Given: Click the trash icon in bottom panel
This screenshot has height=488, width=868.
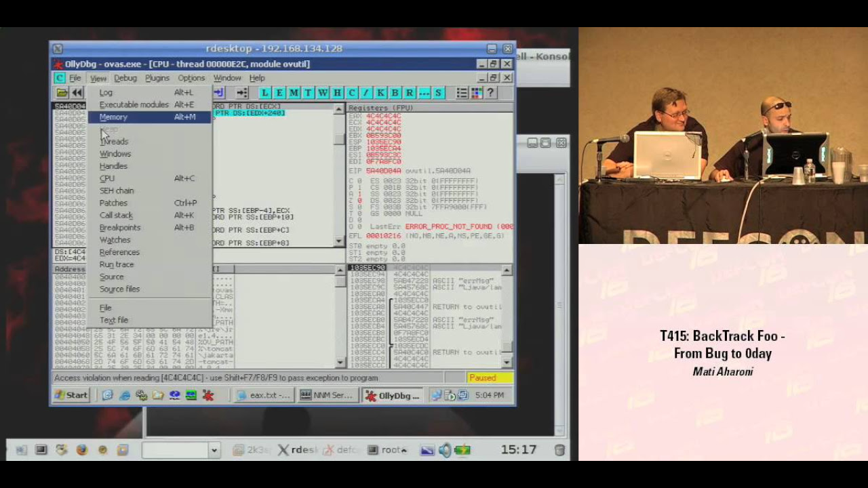Looking at the screenshot, I should pos(559,450).
